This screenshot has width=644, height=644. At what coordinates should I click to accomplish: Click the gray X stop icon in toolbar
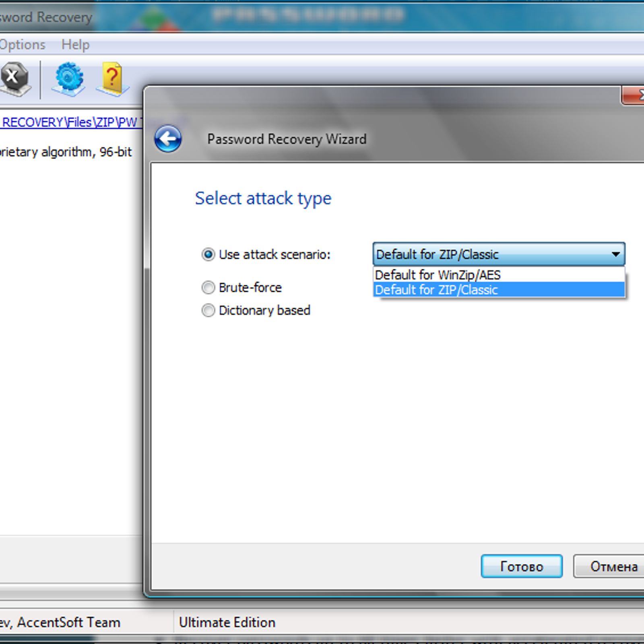coord(14,78)
